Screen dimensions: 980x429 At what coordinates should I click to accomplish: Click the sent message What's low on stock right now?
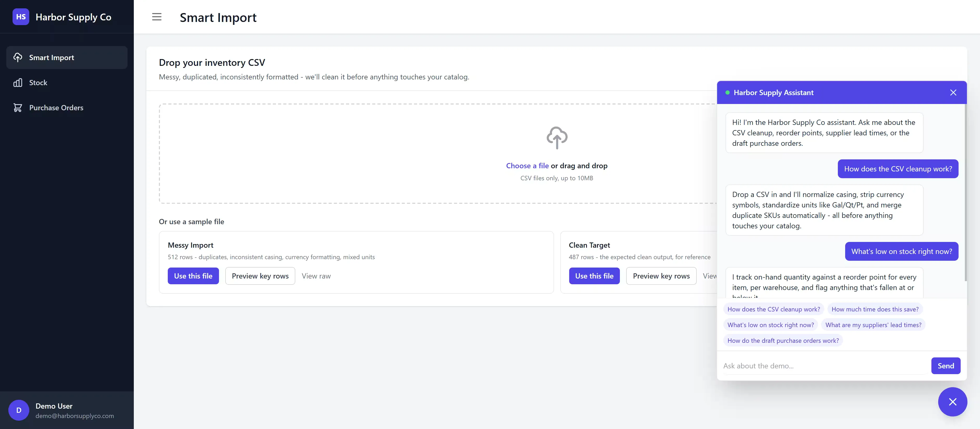[x=901, y=251]
